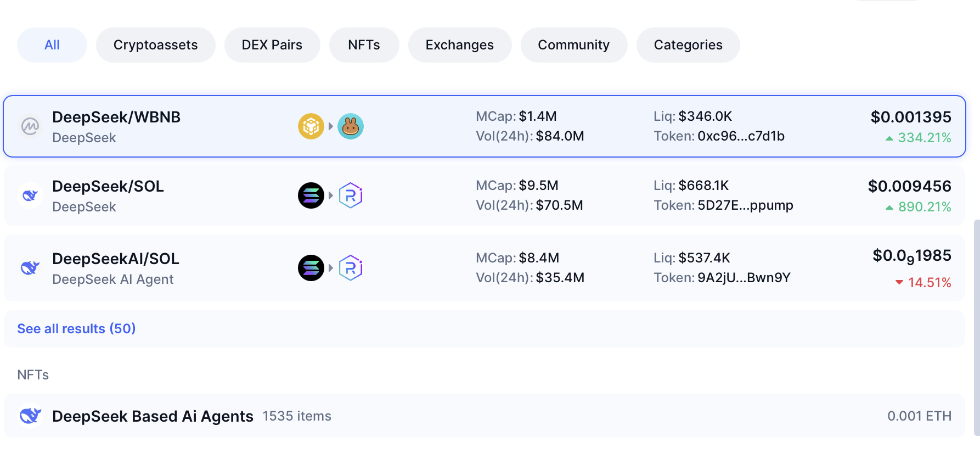
Task: Open the DEX Pairs tab
Action: tap(272, 45)
